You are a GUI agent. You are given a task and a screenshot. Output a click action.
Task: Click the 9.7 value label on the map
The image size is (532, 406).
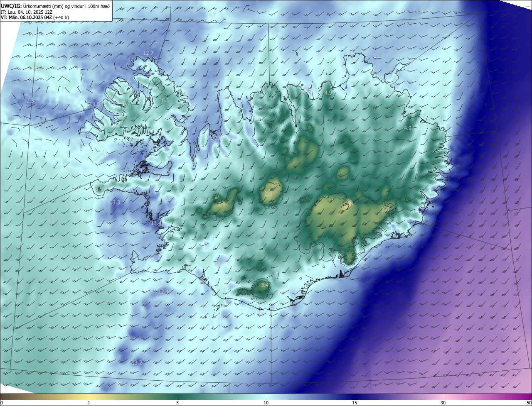(212, 15)
